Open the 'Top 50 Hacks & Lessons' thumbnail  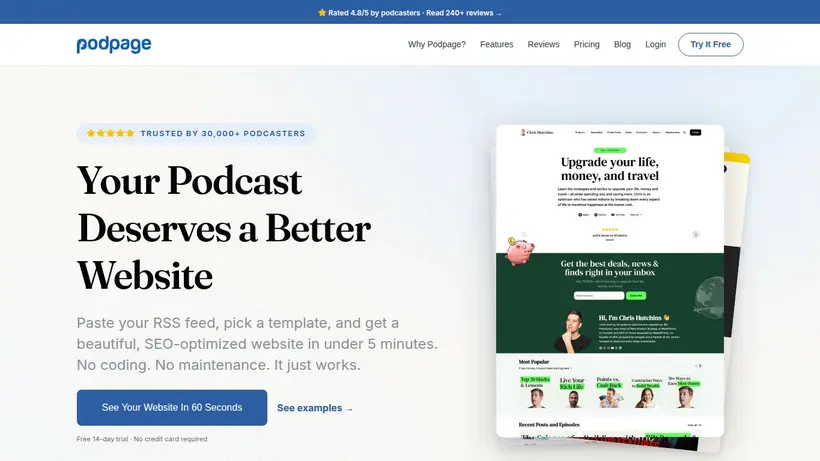[536, 392]
